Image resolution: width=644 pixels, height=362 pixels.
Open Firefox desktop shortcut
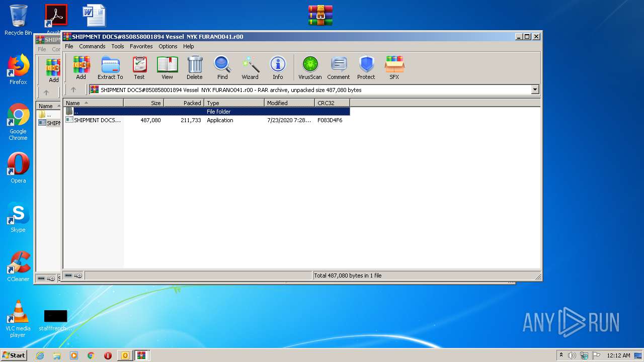point(18,69)
